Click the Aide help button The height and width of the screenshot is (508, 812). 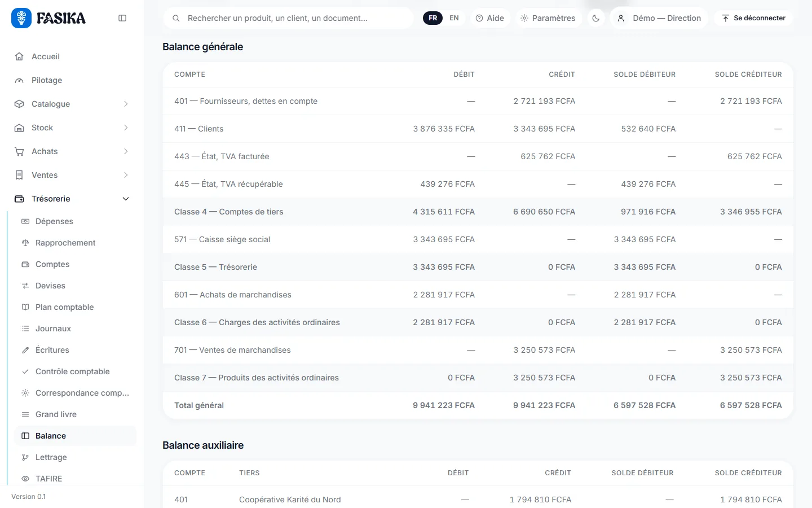[489, 18]
